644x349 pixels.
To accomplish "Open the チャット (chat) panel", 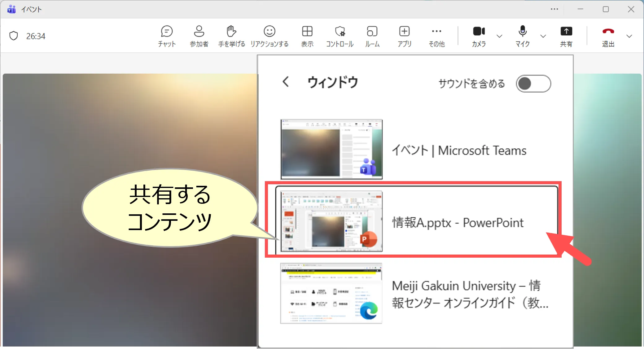I will click(x=167, y=36).
